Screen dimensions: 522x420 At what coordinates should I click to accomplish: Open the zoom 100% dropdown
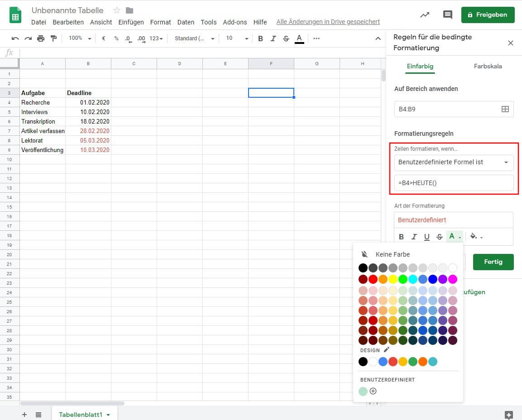(x=80, y=38)
